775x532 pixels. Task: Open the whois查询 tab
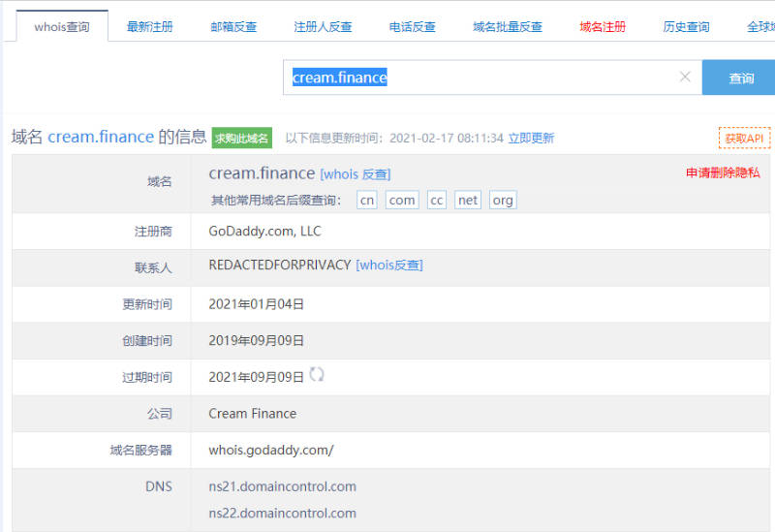pos(62,27)
